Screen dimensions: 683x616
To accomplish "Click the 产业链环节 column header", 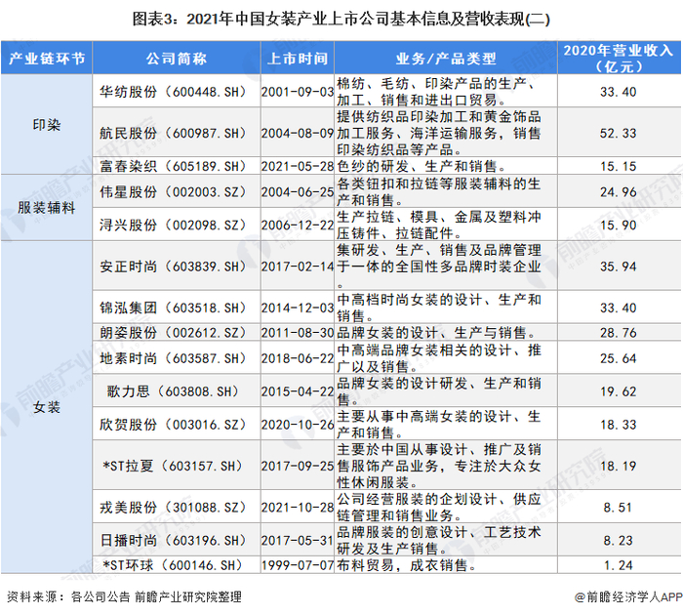I will click(47, 58).
